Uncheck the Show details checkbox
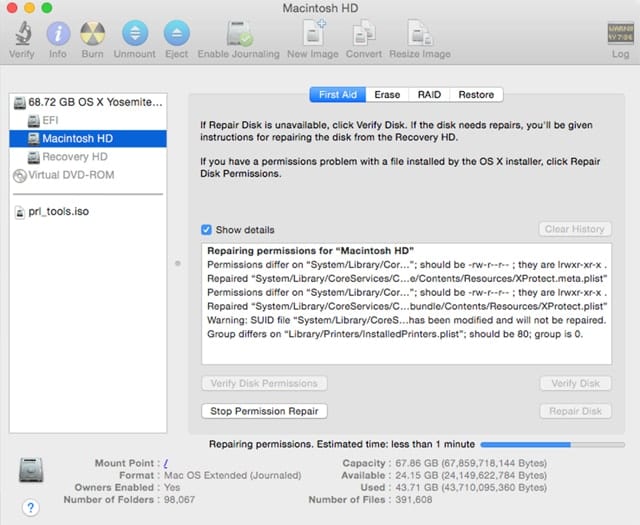The height and width of the screenshot is (525, 640). coord(207,229)
